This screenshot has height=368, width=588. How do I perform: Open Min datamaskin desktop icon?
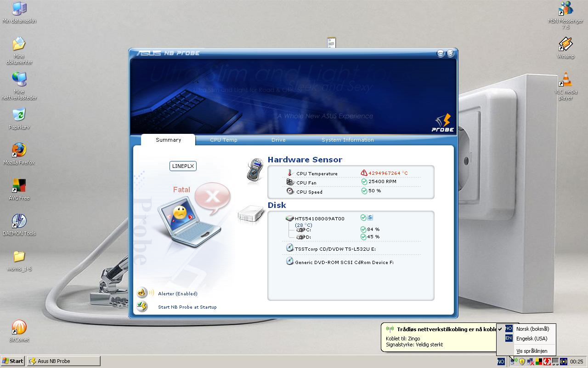click(x=19, y=13)
